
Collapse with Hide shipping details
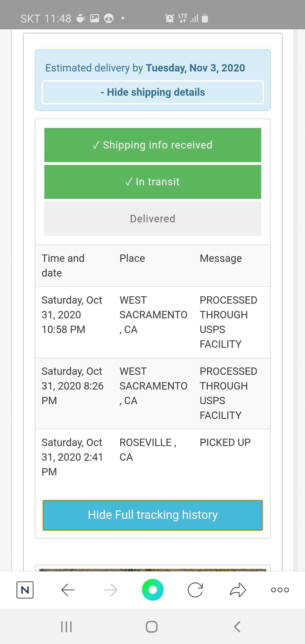[x=152, y=92]
